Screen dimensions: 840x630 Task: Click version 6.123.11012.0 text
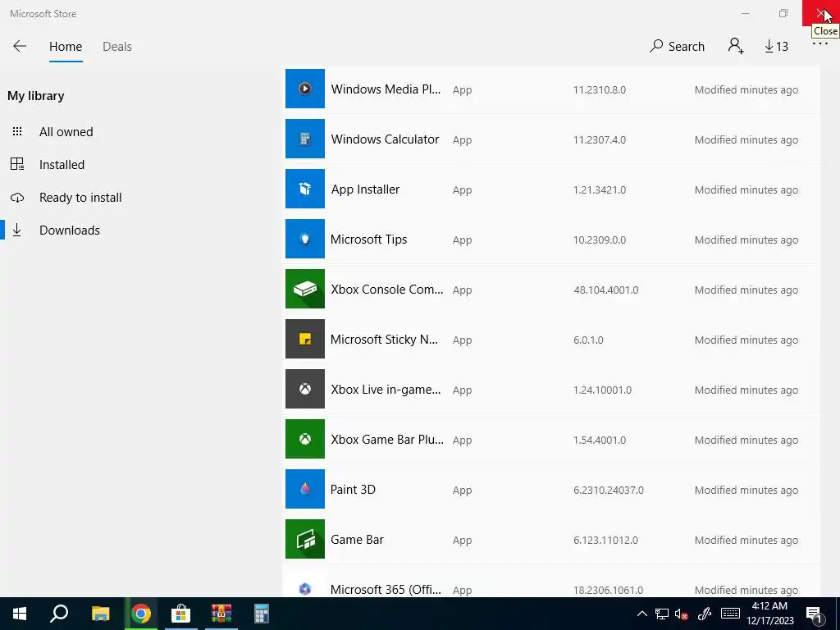click(605, 540)
